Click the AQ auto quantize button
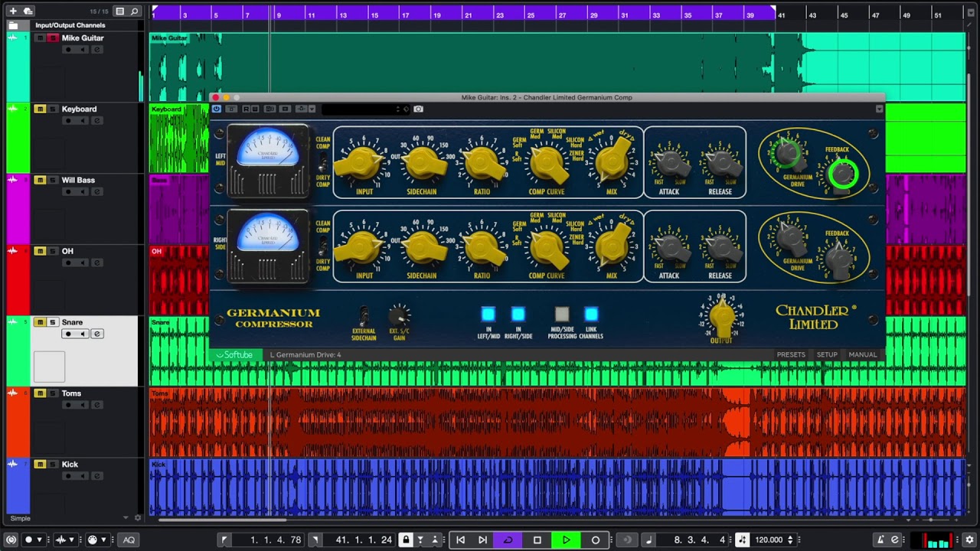This screenshot has width=980, height=551. (x=129, y=540)
